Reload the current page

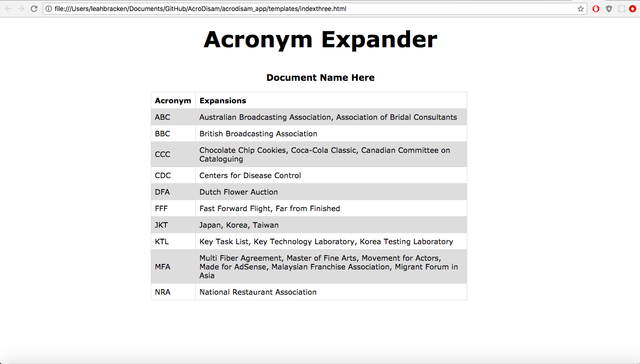(34, 9)
